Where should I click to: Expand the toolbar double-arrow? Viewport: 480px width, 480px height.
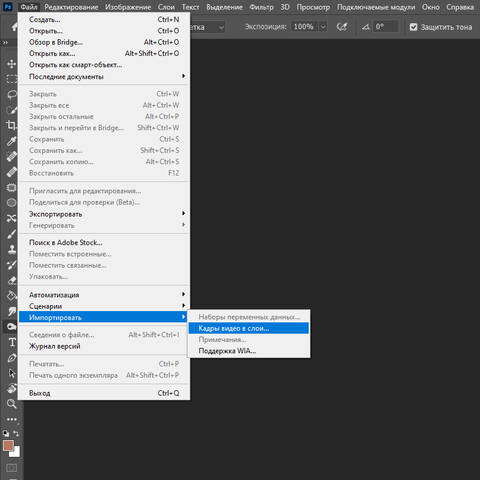pos(5,43)
